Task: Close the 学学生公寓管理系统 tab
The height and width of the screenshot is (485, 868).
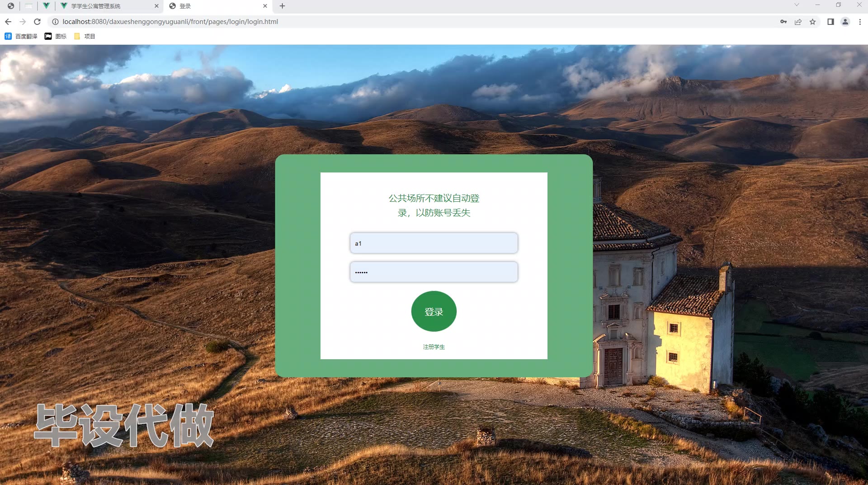Action: tap(156, 6)
